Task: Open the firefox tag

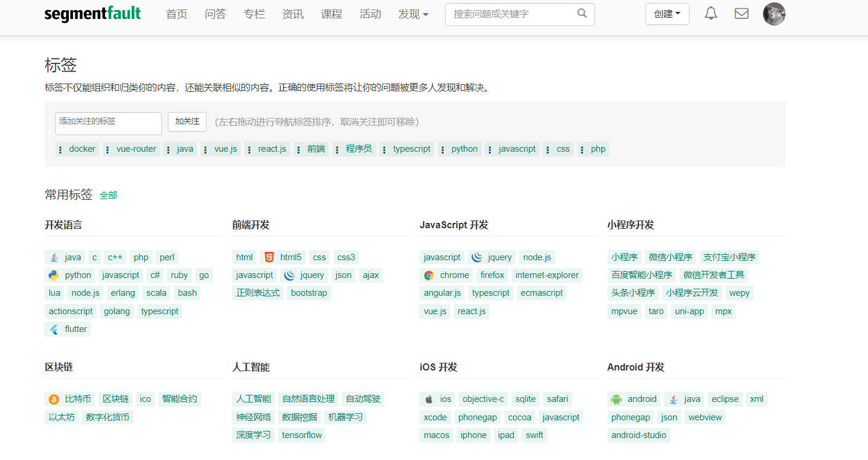Action: point(492,275)
